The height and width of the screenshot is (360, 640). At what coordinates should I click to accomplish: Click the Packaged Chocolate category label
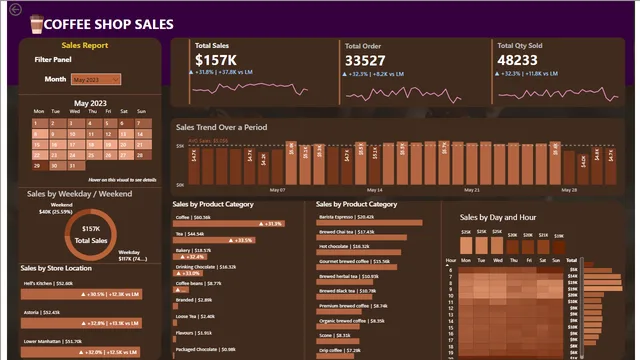coord(206,349)
